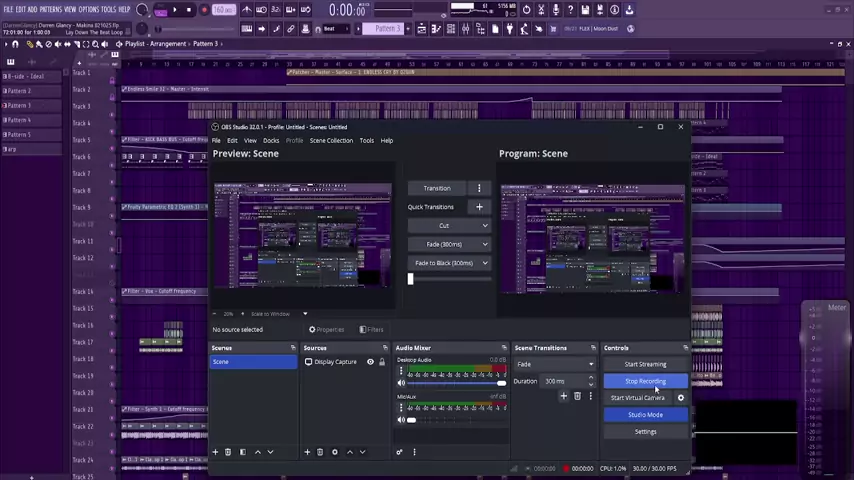
Task: Mute the Desktop Audio speaker icon
Action: [402, 383]
